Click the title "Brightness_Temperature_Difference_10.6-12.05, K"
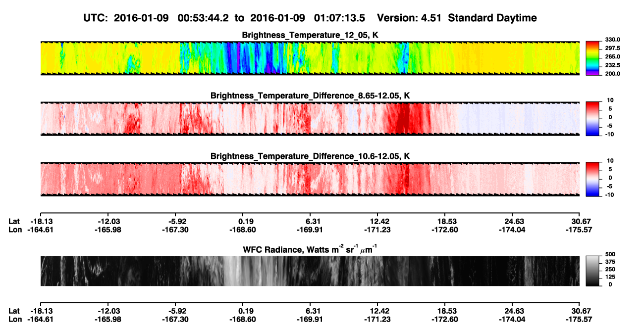 (x=310, y=156)
